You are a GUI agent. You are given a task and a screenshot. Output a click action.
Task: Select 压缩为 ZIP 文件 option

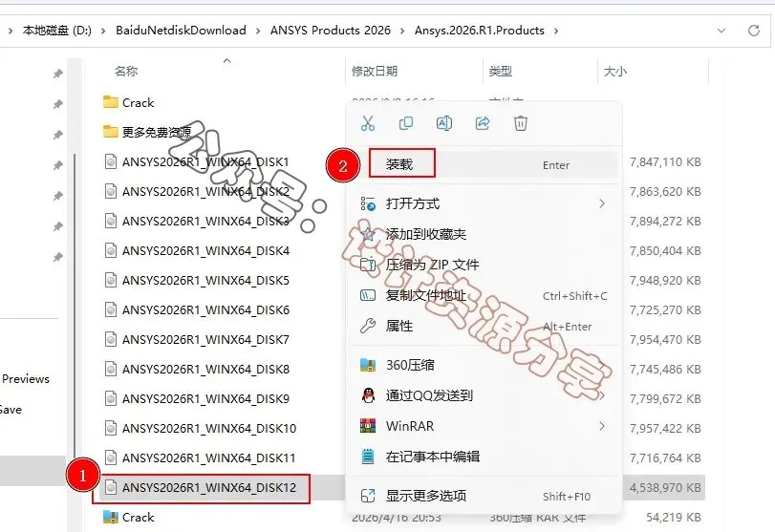coord(484,265)
